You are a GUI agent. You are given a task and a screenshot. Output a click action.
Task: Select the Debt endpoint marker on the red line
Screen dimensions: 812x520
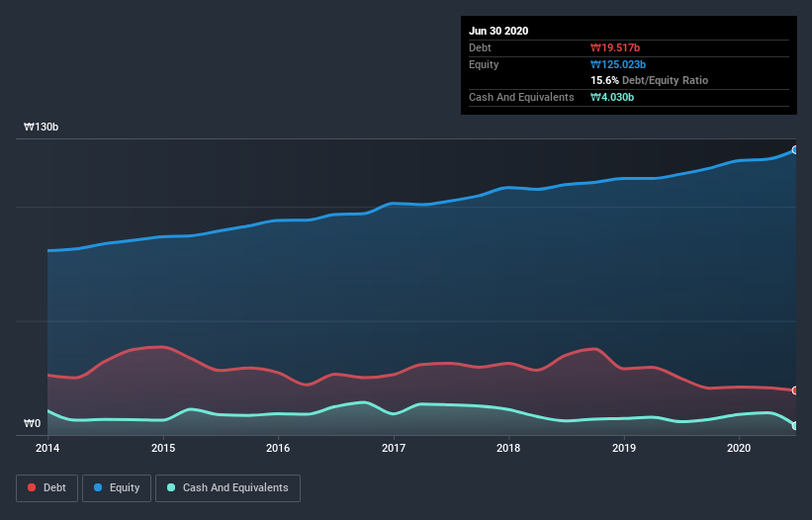point(795,390)
